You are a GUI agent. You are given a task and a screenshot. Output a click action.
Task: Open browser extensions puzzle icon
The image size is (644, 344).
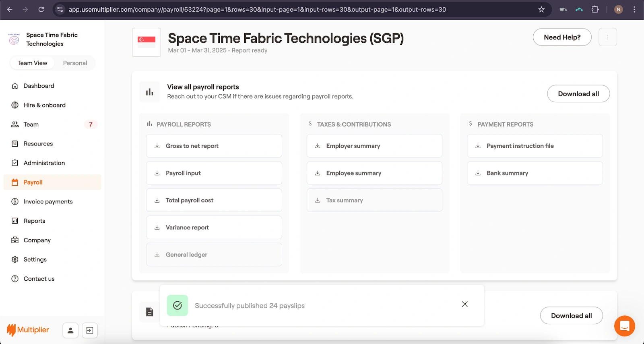point(595,9)
